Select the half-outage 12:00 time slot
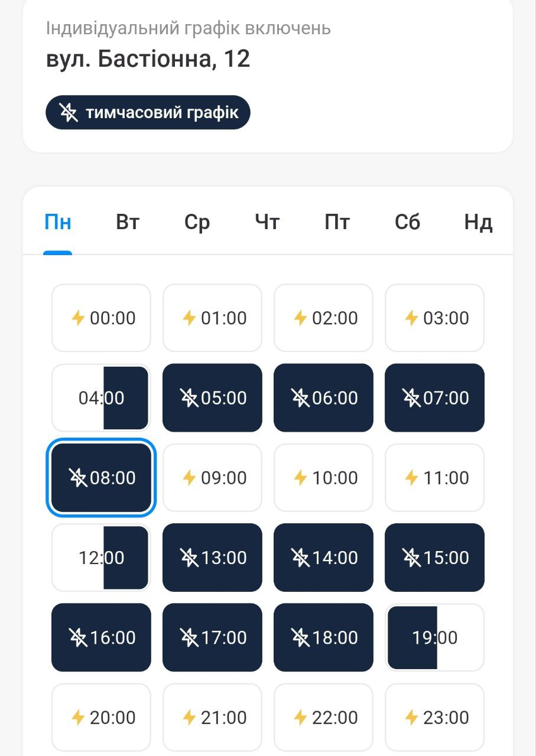Image resolution: width=536 pixels, height=756 pixels. tap(101, 558)
